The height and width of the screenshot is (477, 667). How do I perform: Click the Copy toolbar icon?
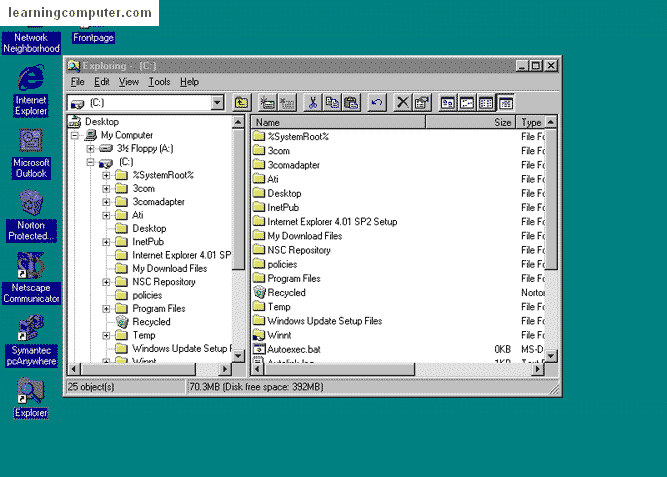pyautogui.click(x=332, y=103)
